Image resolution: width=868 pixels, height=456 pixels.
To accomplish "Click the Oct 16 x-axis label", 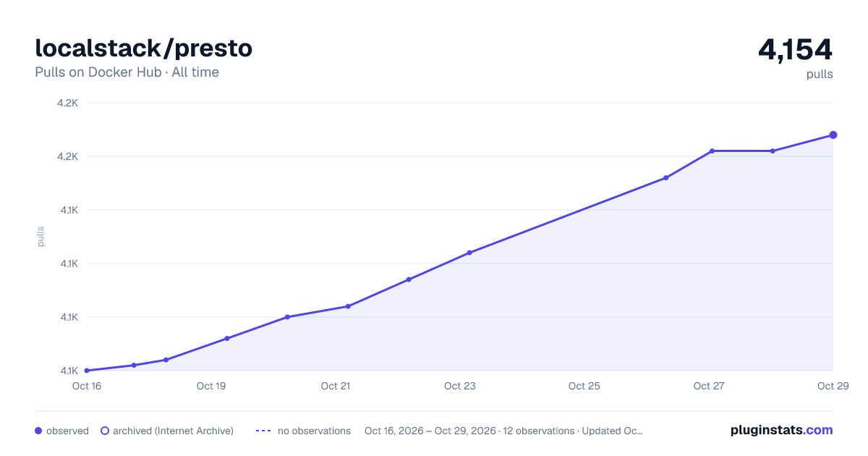I will click(86, 386).
